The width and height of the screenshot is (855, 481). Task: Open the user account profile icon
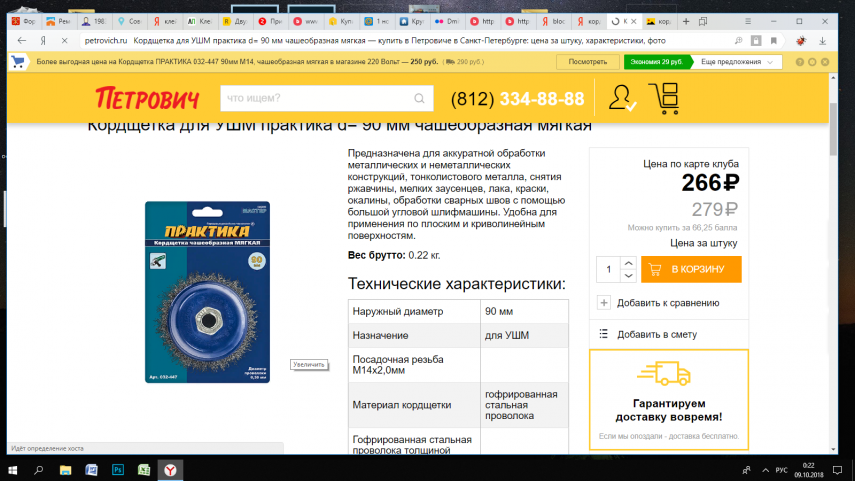pyautogui.click(x=621, y=98)
